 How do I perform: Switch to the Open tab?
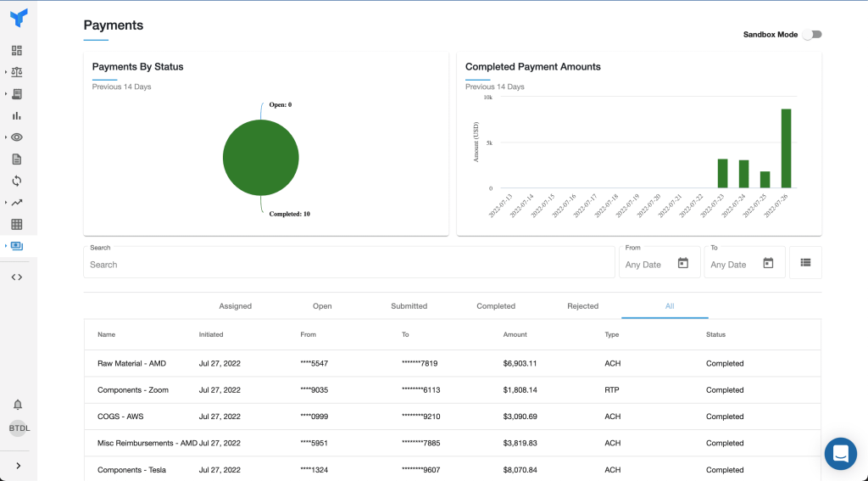tap(322, 306)
